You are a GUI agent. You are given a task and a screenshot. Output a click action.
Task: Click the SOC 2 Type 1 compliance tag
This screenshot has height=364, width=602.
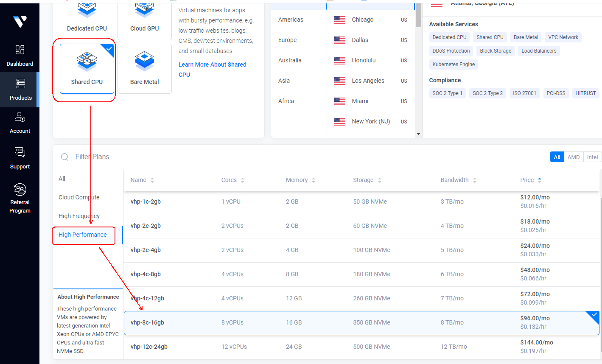click(x=447, y=93)
